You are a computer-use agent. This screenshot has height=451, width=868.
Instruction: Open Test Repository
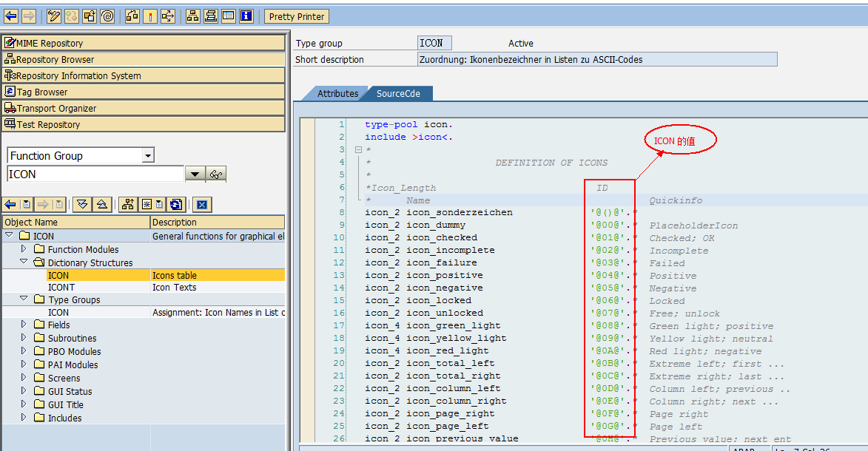[144, 124]
